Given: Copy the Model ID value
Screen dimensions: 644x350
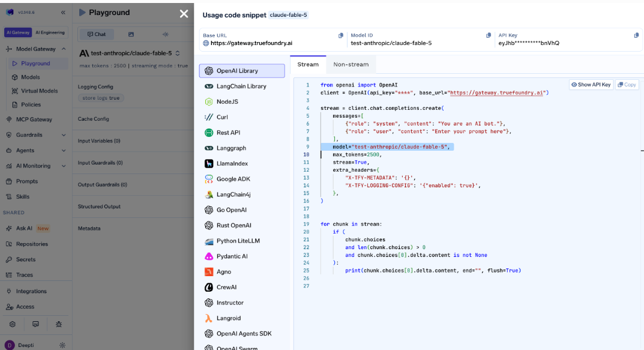Looking at the screenshot, I should 489,36.
